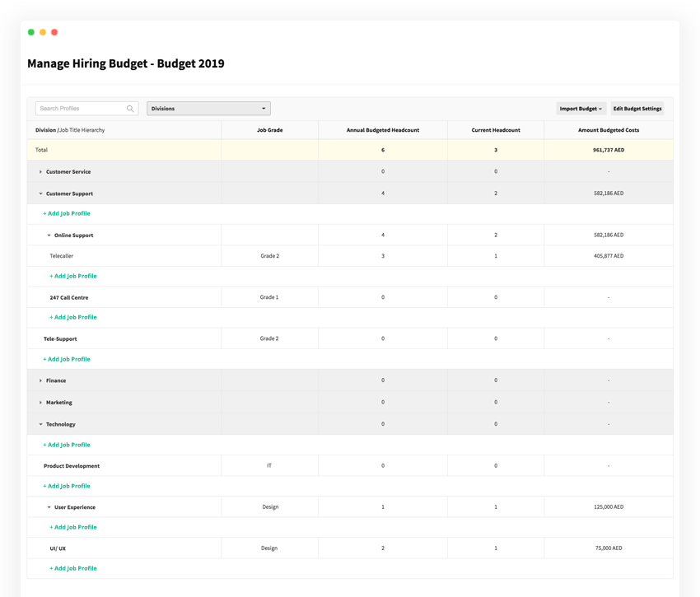
Task: Add Job Profile below Telecaller row
Action: (x=73, y=276)
